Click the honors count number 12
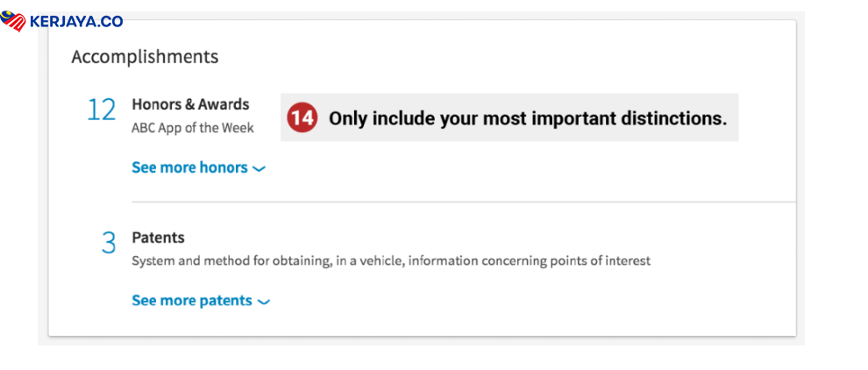Image resolution: width=868 pixels, height=370 pixels. click(x=101, y=110)
